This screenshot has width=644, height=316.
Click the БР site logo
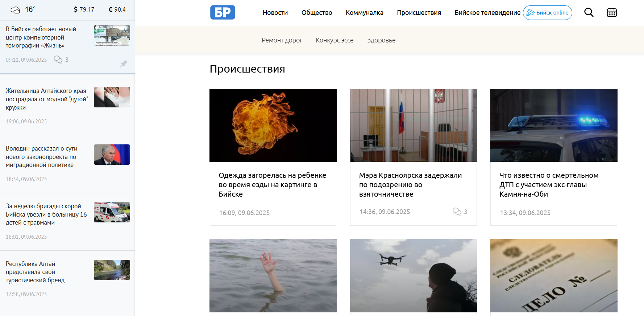coord(223,12)
